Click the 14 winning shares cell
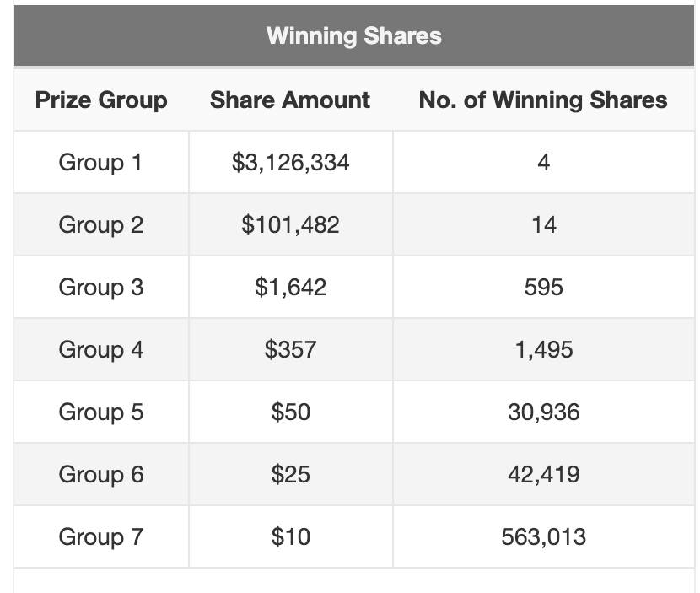The height and width of the screenshot is (593, 700). [543, 224]
